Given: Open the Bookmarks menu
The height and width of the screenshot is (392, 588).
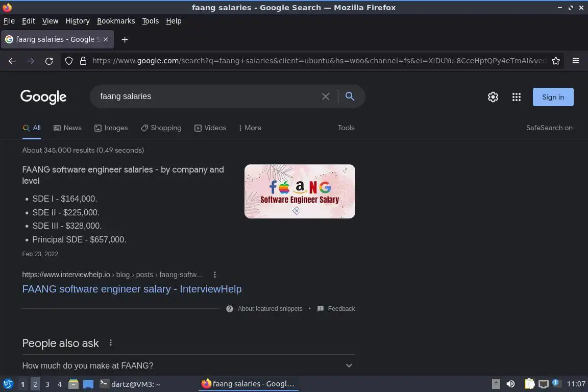Looking at the screenshot, I should click(x=116, y=21).
